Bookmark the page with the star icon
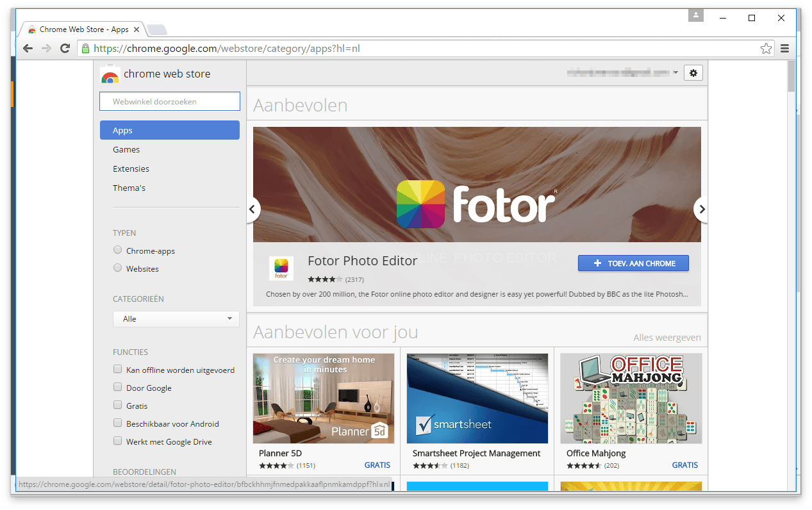The width and height of the screenshot is (812, 510). click(x=766, y=49)
